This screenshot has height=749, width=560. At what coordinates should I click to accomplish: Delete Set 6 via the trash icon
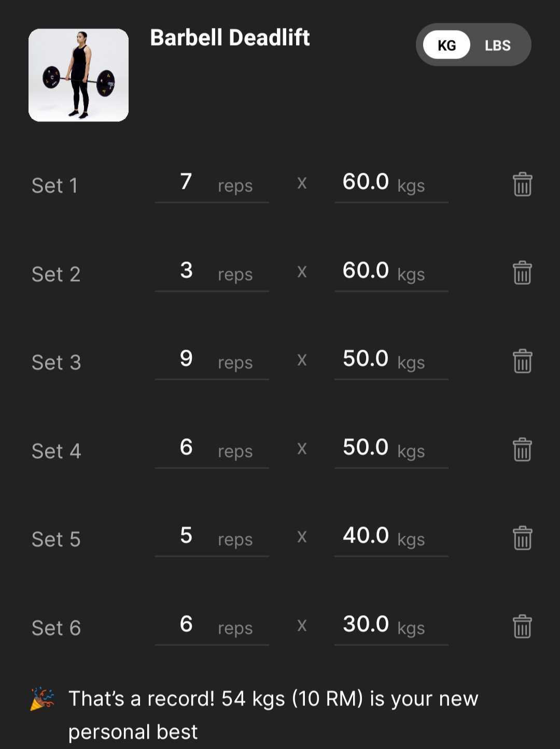click(522, 627)
